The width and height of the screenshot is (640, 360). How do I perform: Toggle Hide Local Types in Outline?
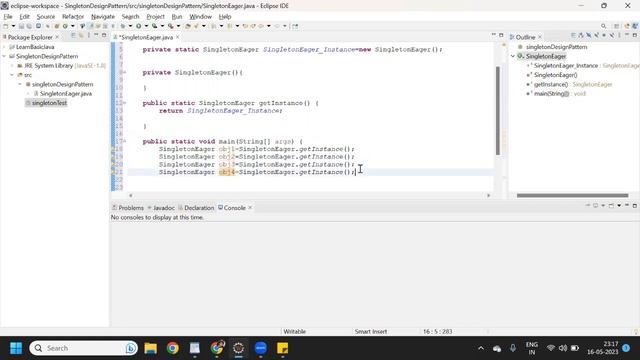[612, 36]
